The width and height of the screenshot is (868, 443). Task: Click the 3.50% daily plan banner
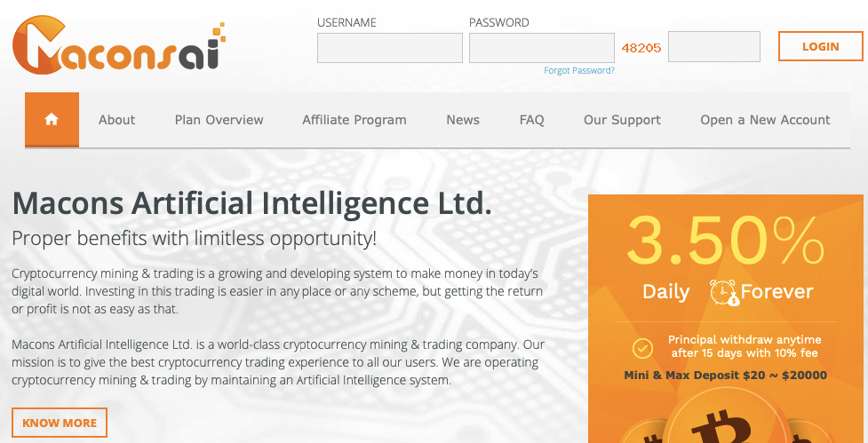pos(726,319)
